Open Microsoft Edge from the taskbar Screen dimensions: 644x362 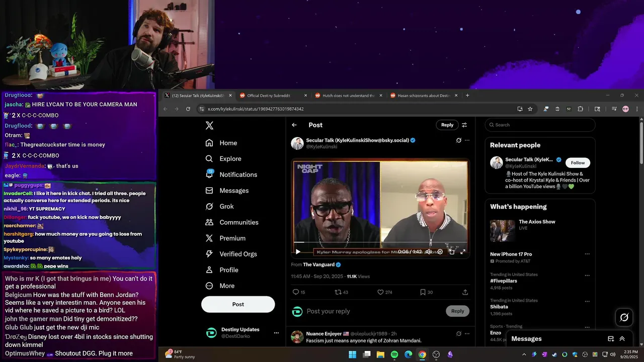[x=408, y=354]
